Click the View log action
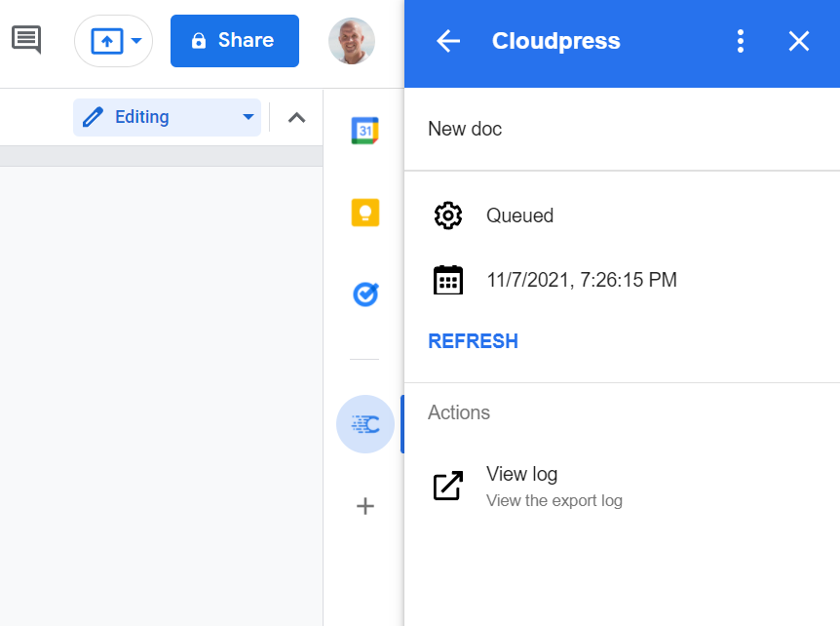 tap(622, 487)
